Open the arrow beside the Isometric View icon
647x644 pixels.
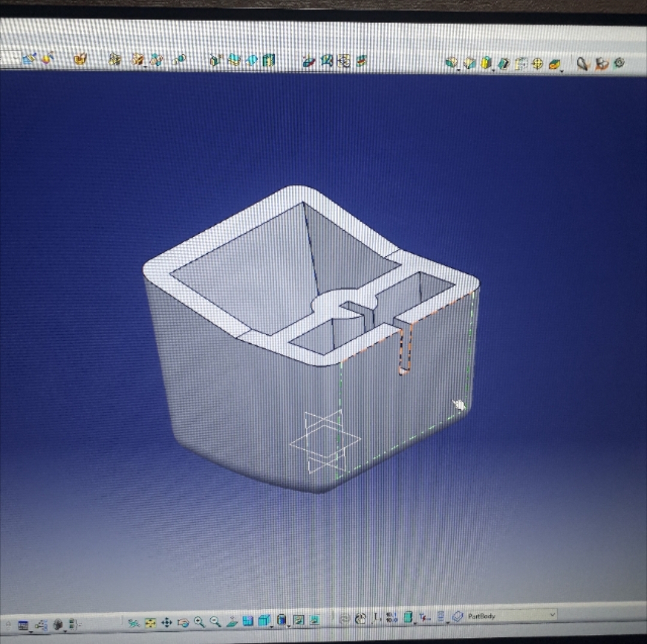(x=271, y=627)
